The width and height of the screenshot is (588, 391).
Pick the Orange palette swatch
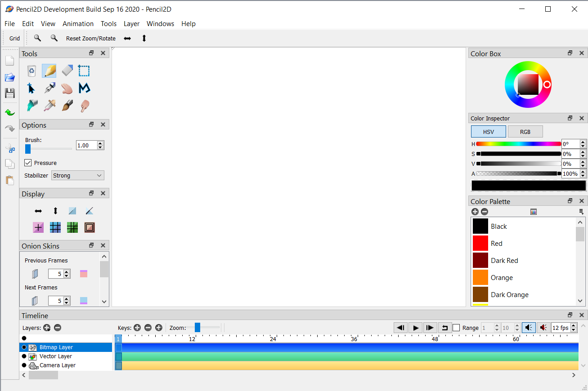(480, 278)
